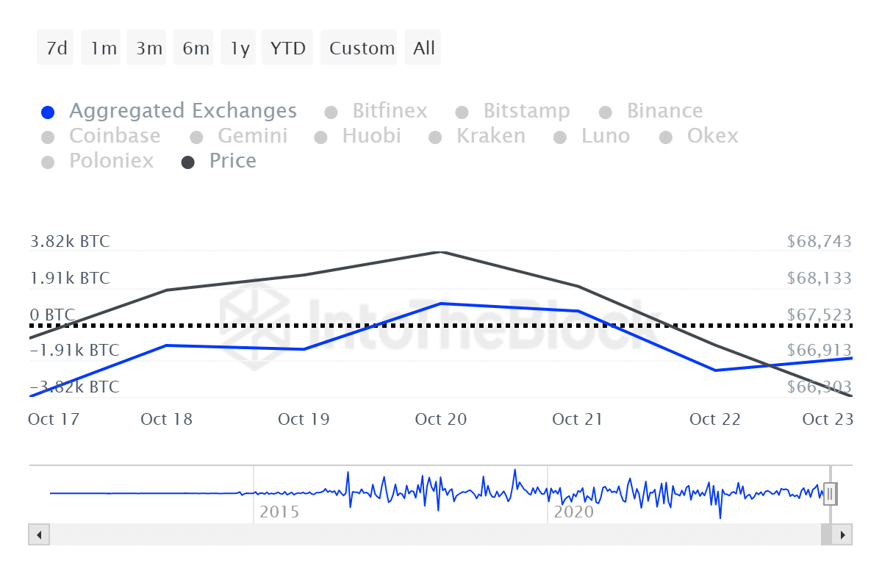Click the All time range button
The image size is (882, 588).
pyautogui.click(x=423, y=47)
